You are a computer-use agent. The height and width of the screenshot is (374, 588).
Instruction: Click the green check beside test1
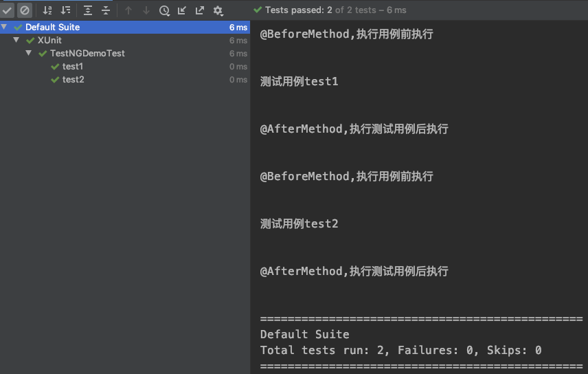pos(55,67)
